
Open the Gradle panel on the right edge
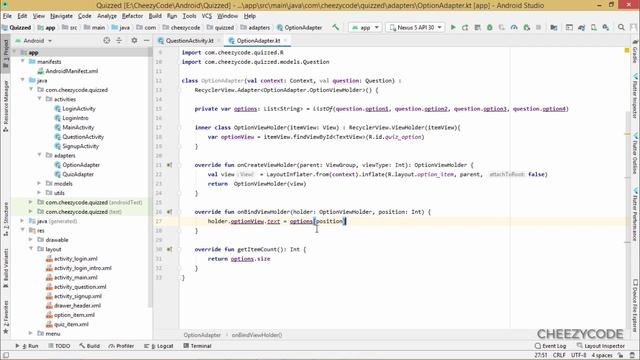coord(635,52)
